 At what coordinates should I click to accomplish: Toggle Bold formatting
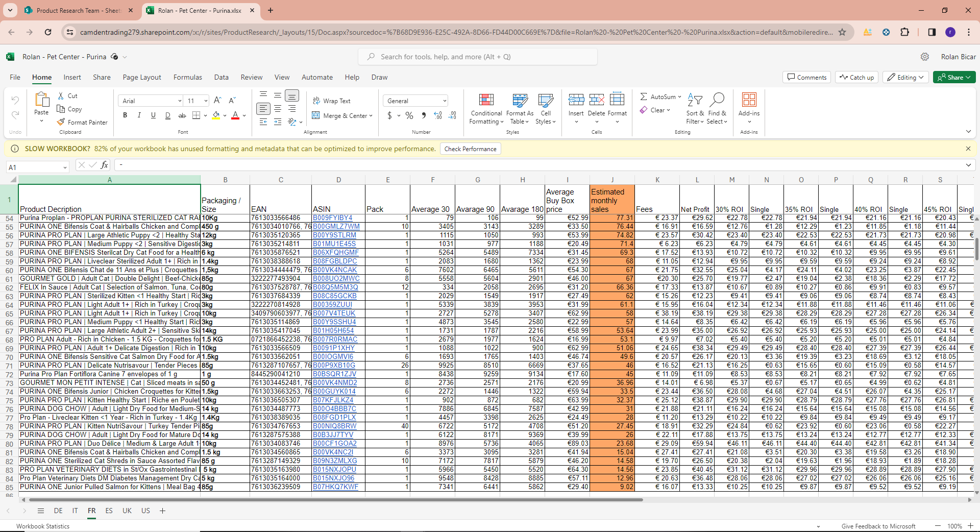(x=125, y=116)
